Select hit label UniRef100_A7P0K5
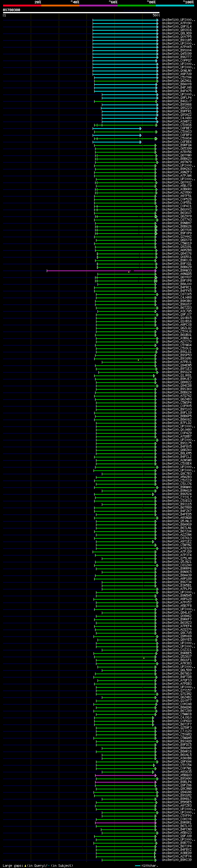Image resolution: width=197 pixels, height=868 pixels. [177, 47]
